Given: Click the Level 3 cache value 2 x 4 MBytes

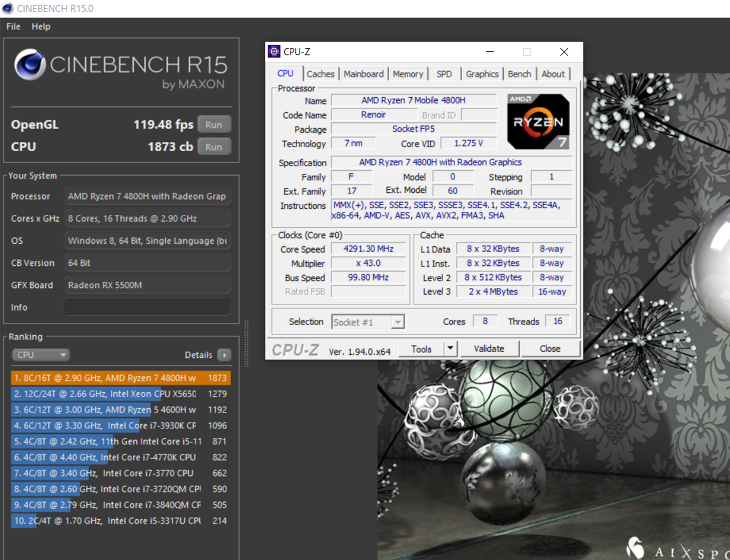Looking at the screenshot, I should 493,292.
